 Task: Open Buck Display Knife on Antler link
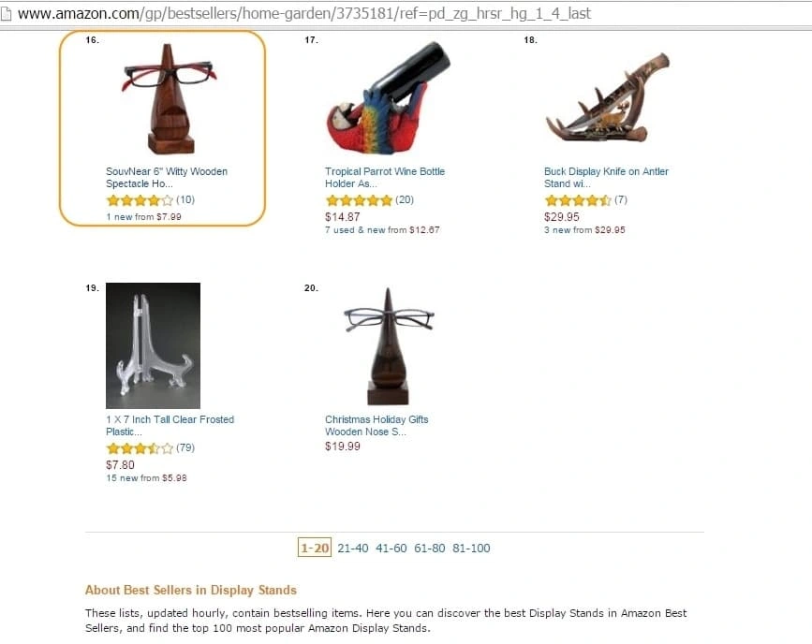click(x=606, y=178)
